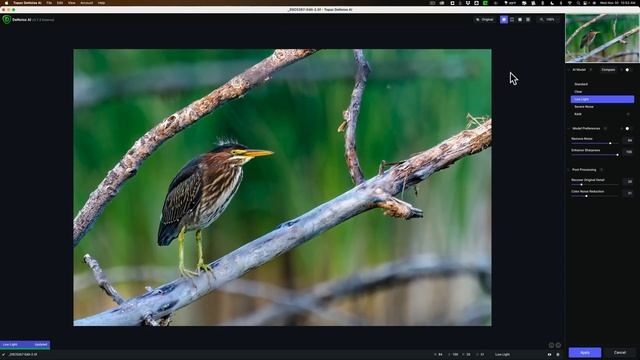Open macOS Spotlight search icon

578,3
